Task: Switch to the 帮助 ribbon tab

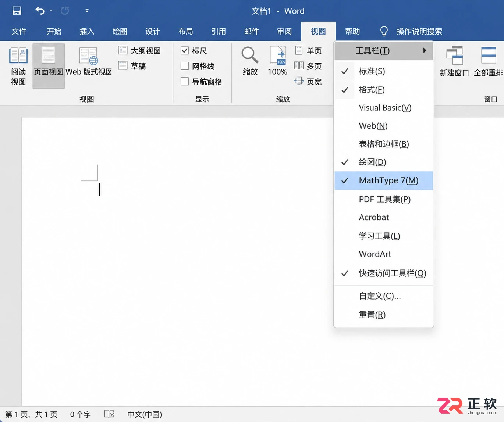Action: (x=352, y=31)
